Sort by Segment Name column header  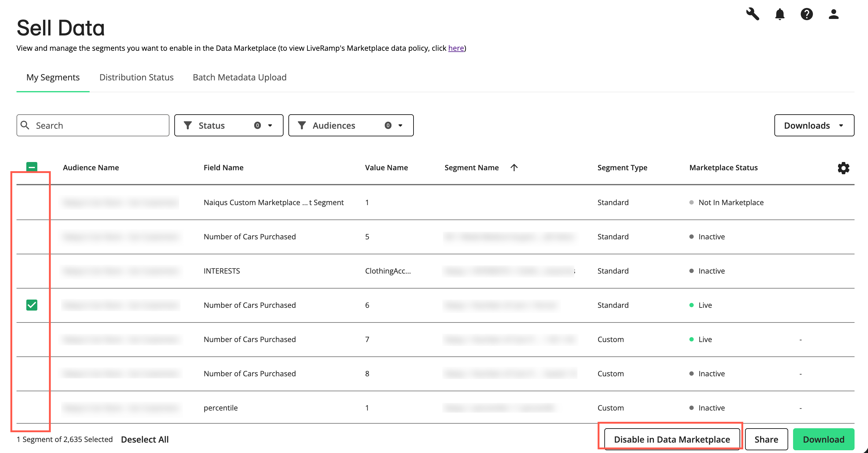coord(471,168)
